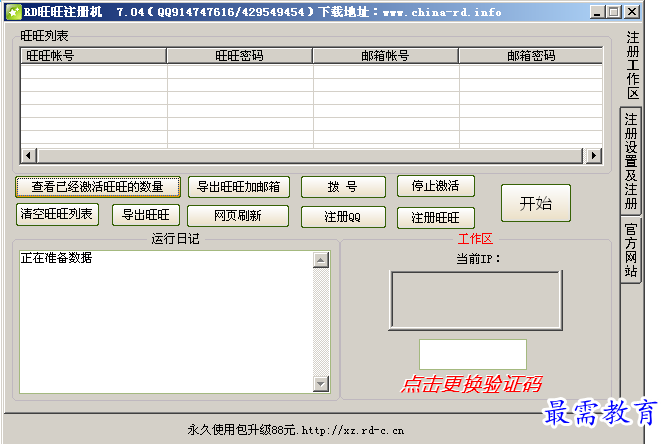The height and width of the screenshot is (444, 666).
Task: Click the application icon in title bar
Action: coord(14,12)
